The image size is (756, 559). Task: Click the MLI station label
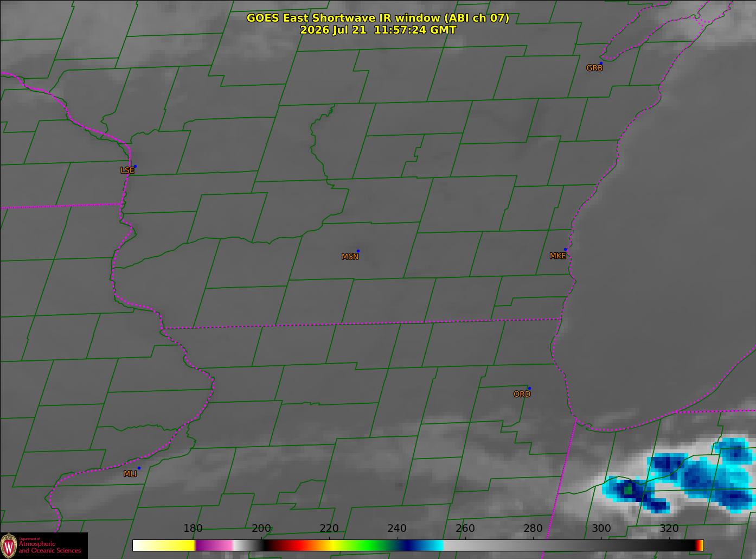point(130,474)
